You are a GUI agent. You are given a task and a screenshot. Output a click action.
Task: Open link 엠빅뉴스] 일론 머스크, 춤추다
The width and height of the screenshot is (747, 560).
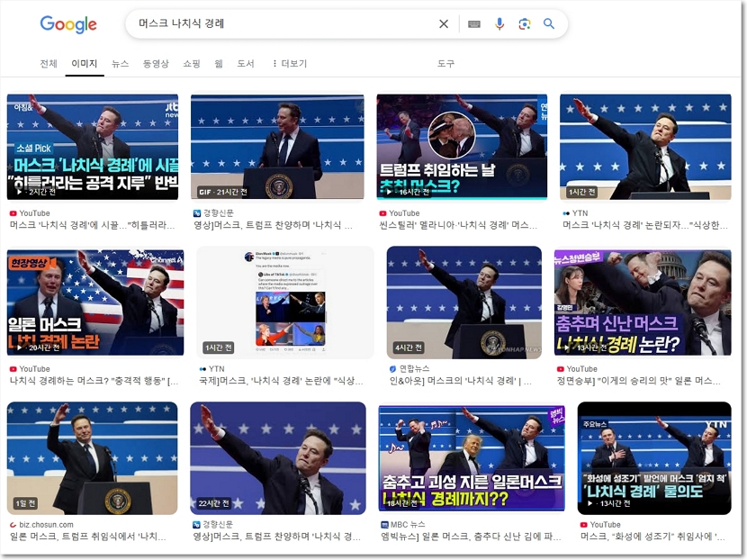click(x=472, y=537)
